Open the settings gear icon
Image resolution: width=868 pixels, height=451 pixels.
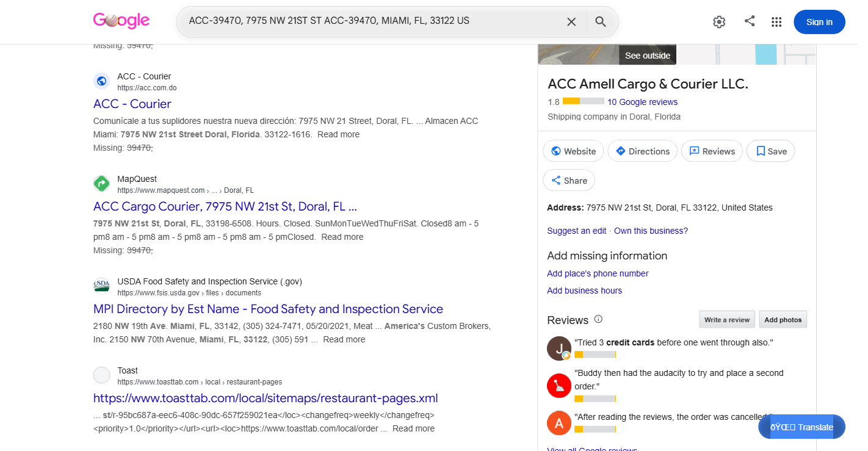click(719, 22)
